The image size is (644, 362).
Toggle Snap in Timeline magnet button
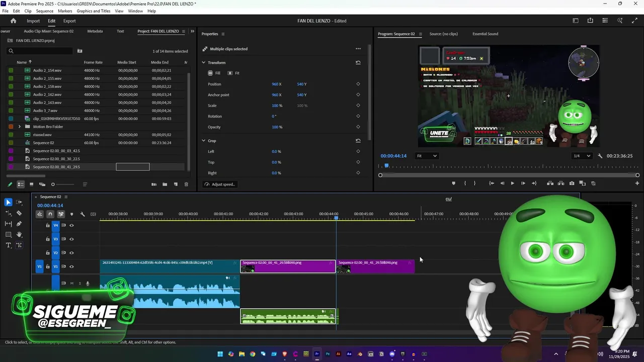tap(50, 214)
